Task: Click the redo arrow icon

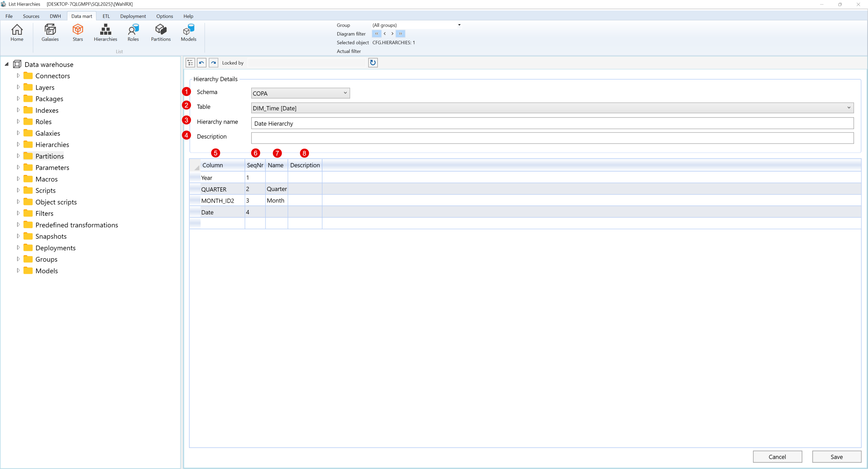Action: coord(213,63)
